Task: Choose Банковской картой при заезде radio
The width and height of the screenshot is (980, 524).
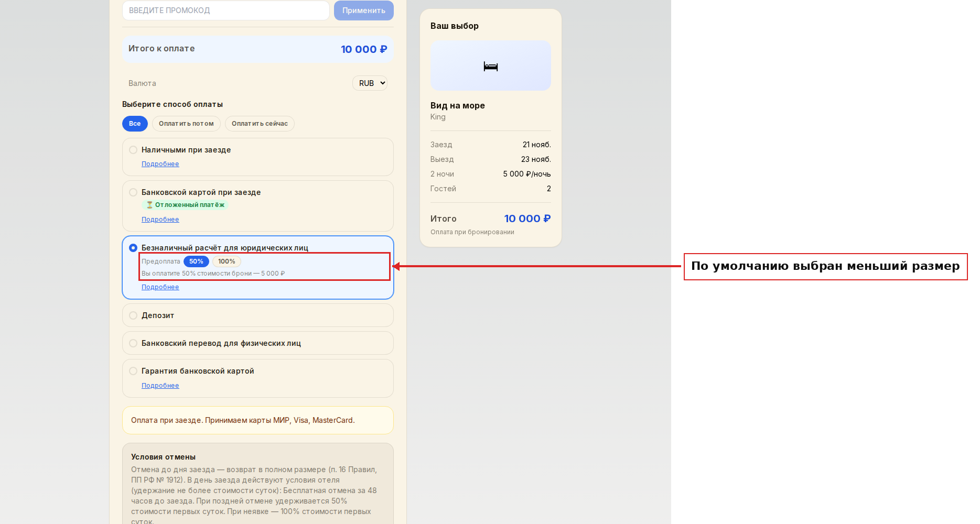Action: tap(133, 192)
